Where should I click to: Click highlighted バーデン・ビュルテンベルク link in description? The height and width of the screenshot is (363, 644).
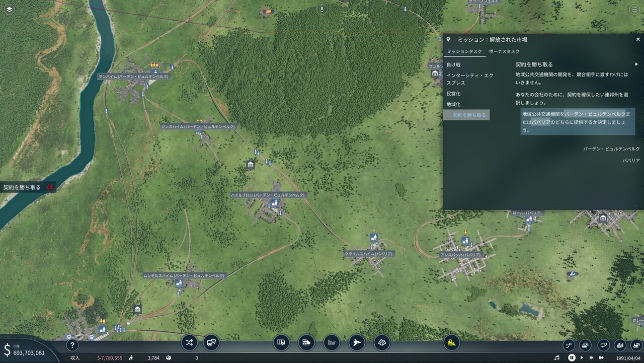pyautogui.click(x=595, y=114)
